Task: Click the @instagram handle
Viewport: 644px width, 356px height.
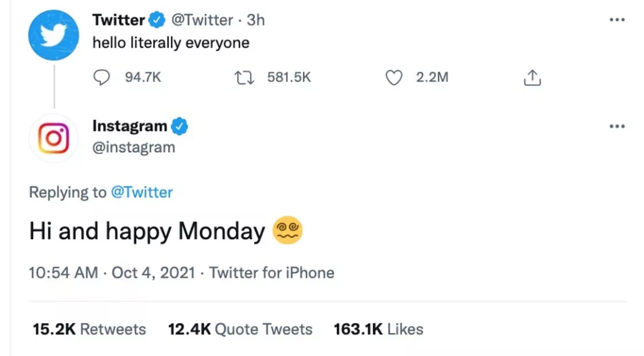Action: click(134, 147)
